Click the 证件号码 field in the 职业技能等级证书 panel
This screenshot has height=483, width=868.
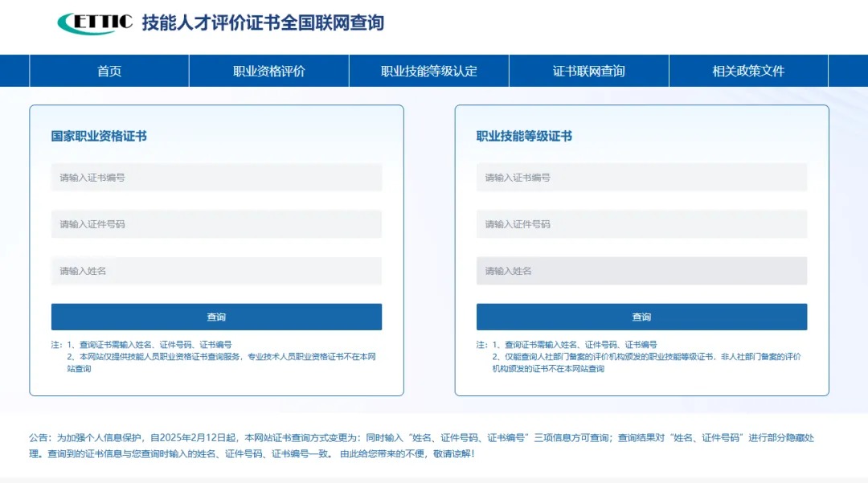(x=641, y=224)
